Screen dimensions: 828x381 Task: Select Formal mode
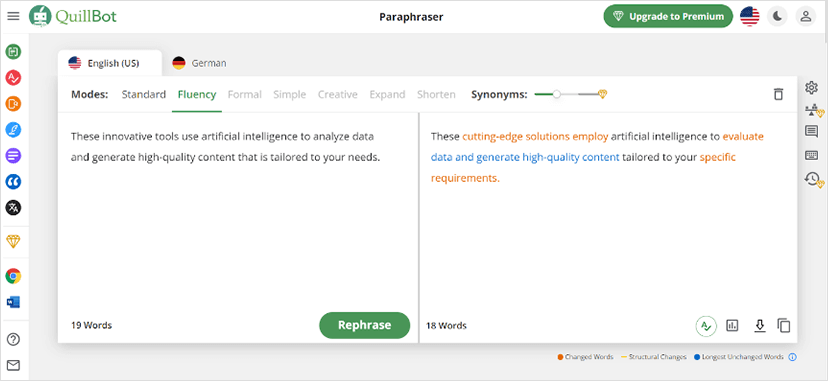[244, 94]
